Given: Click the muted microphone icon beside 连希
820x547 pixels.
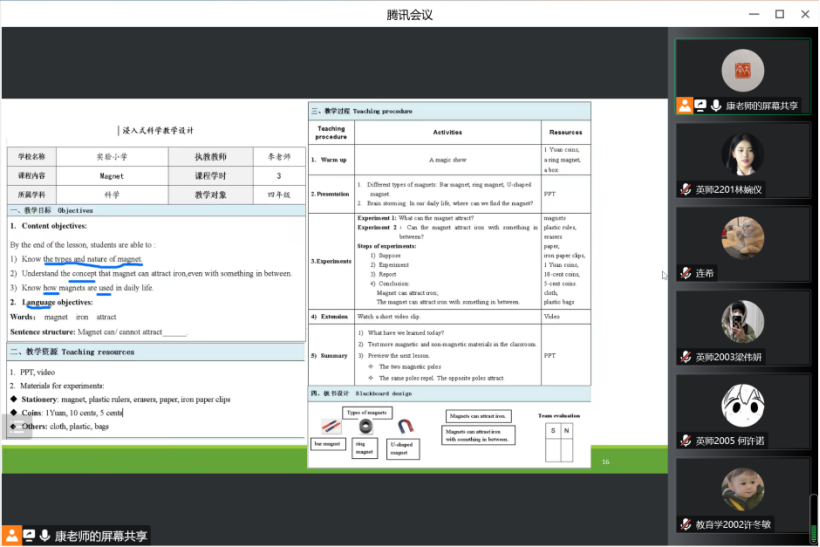Looking at the screenshot, I should point(686,273).
